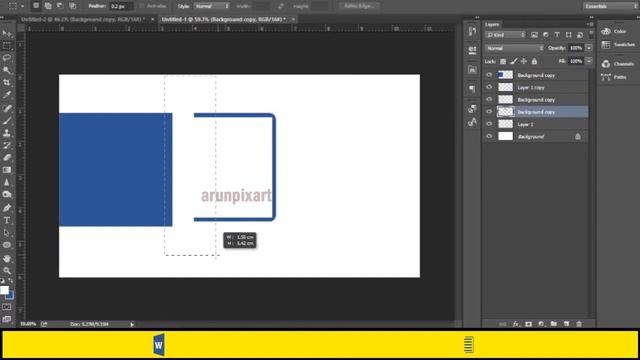
Task: Choose Intersect with Selection mode
Action: [72, 6]
